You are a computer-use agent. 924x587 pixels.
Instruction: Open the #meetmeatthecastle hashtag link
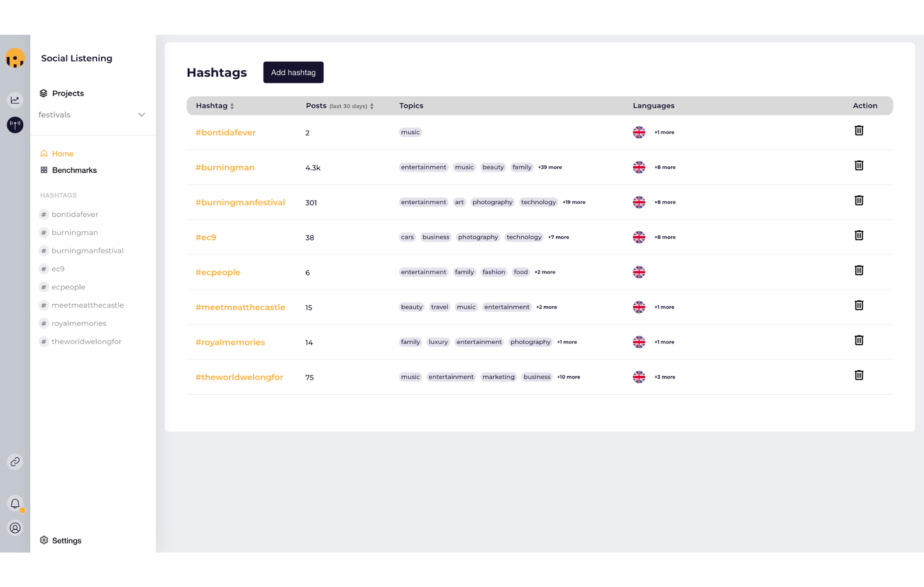pos(240,307)
